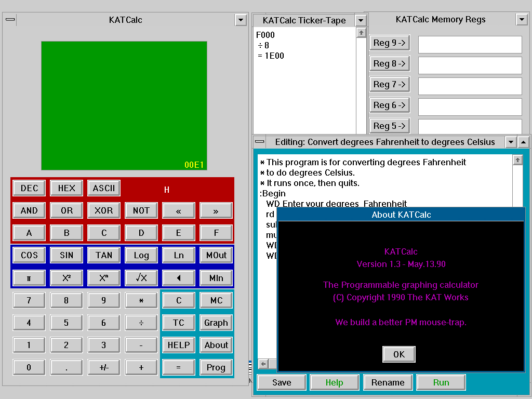Tap the number 0 key
The width and height of the screenshot is (532, 399).
[29, 367]
